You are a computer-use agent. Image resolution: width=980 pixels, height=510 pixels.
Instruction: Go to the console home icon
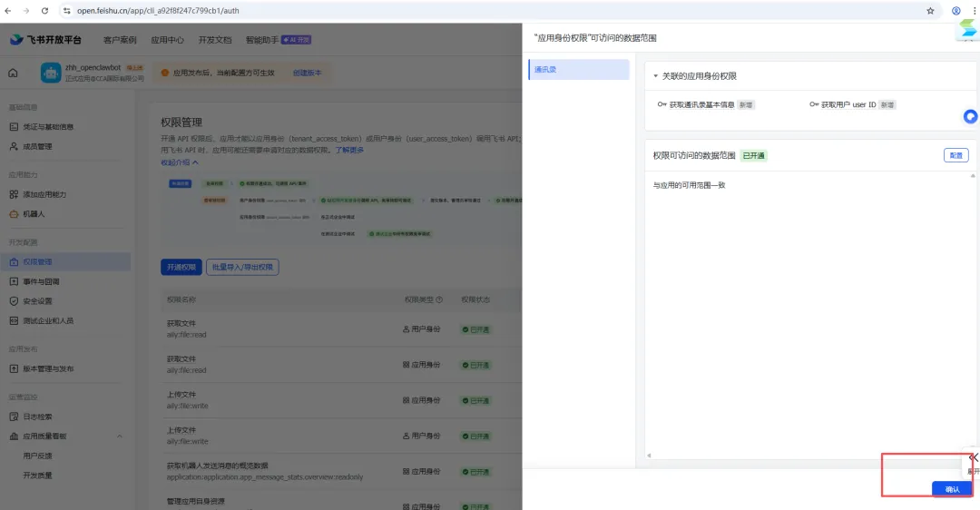click(13, 74)
